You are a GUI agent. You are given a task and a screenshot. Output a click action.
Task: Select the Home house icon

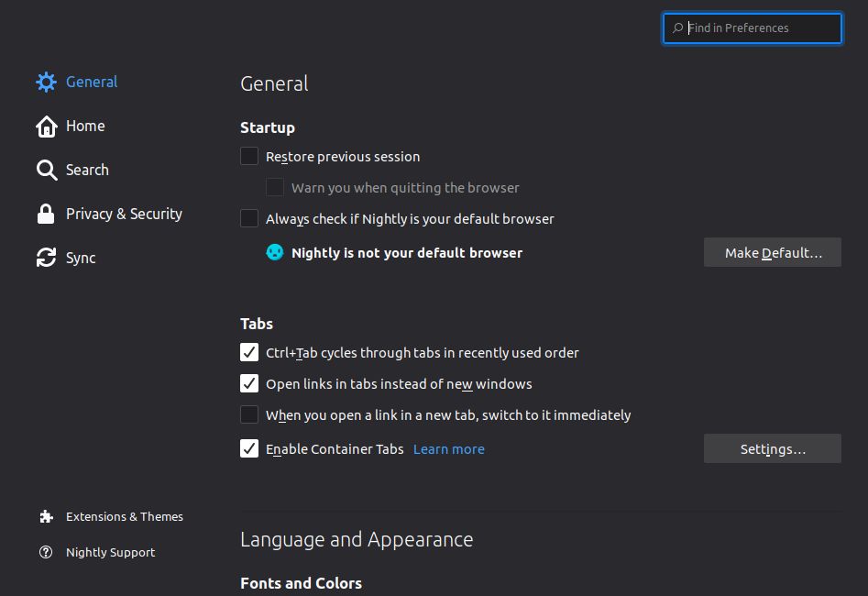pyautogui.click(x=46, y=126)
